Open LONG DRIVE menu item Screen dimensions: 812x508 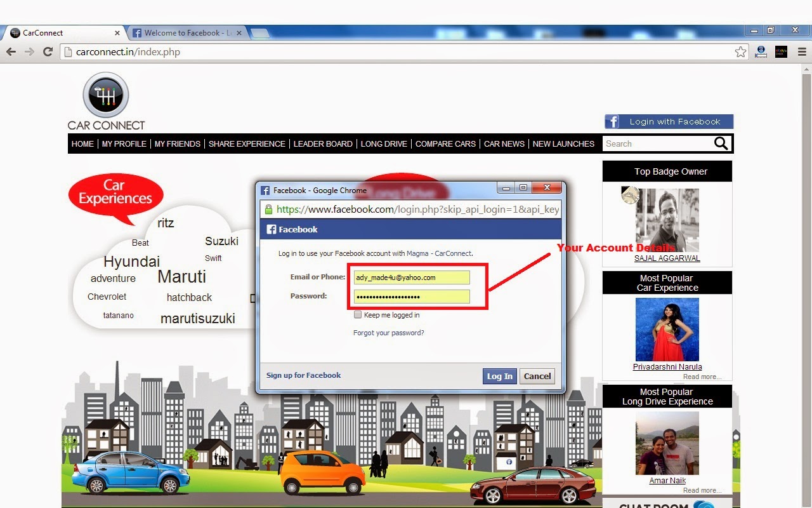pyautogui.click(x=384, y=144)
